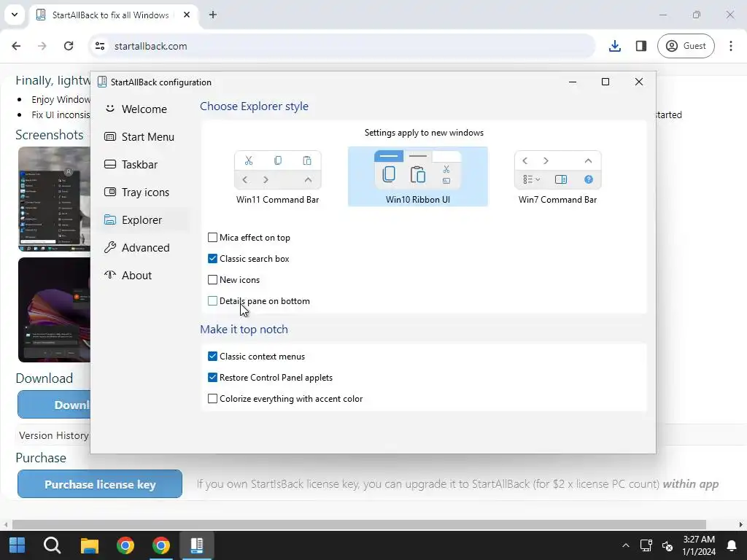Click the Explorer folder sidebar icon

(110, 219)
